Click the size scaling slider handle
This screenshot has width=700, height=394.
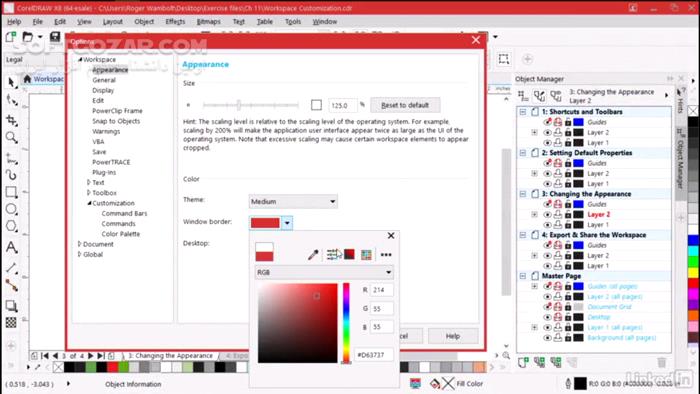(x=239, y=105)
